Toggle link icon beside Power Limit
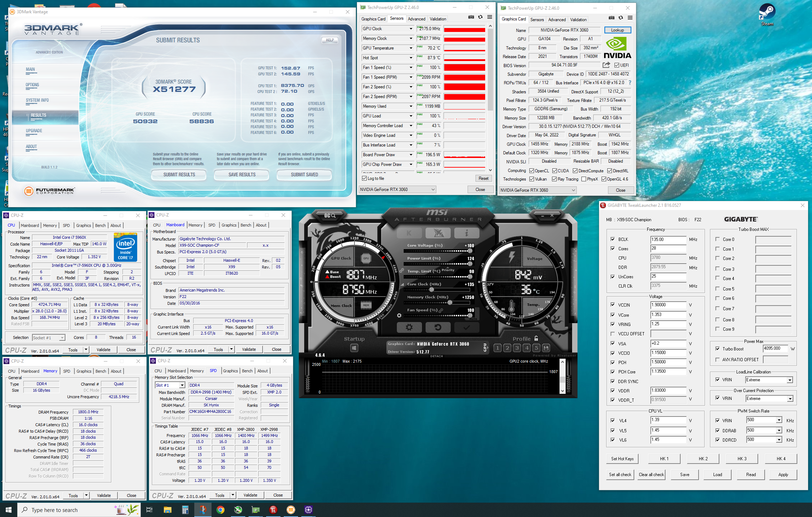812x517 pixels. (402, 270)
